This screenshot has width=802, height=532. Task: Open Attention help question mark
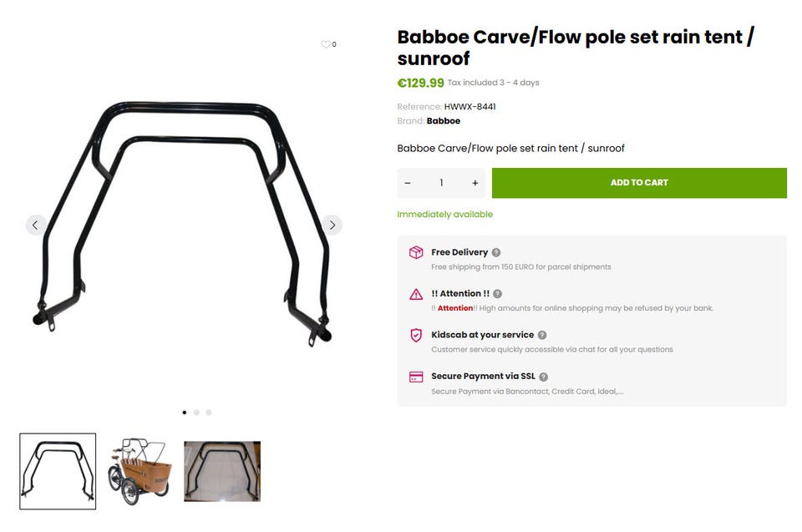[497, 294]
